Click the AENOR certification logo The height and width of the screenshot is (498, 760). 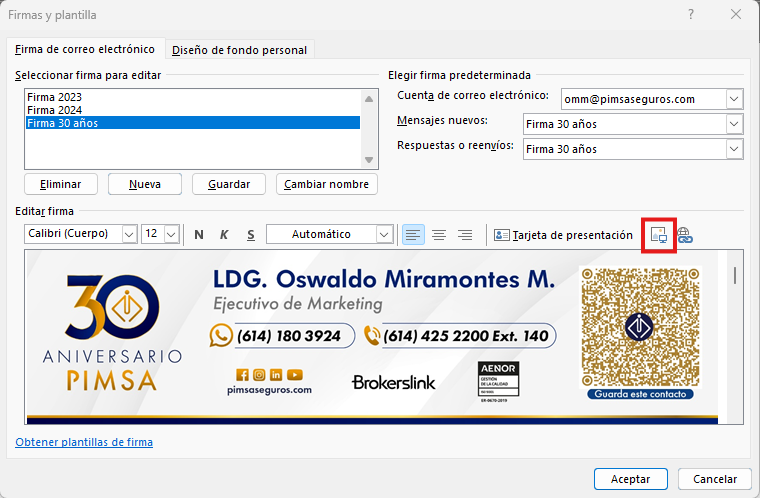498,382
